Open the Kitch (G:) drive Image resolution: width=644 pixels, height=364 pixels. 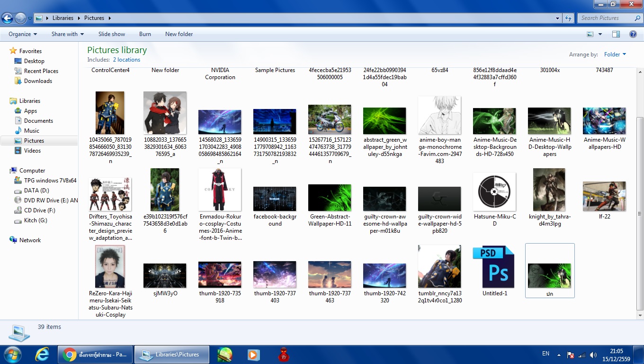click(x=36, y=220)
